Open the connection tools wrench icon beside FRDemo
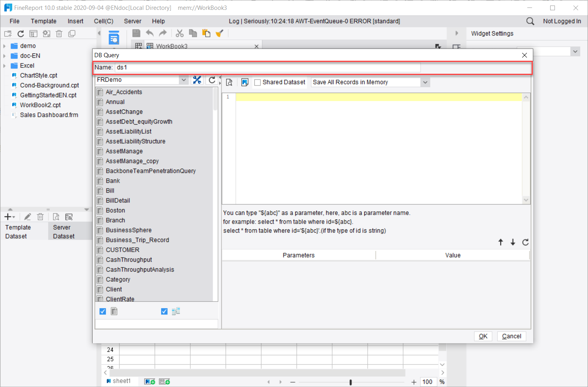Screen dimensions: 588x387 tap(197, 80)
